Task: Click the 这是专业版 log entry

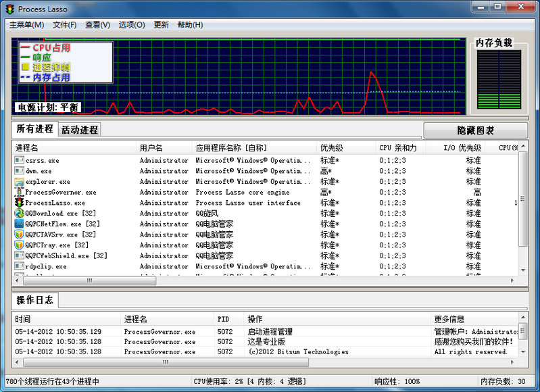Action: (266, 341)
